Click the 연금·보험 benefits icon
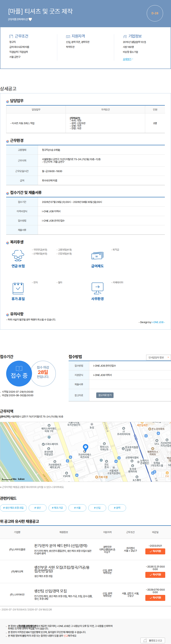171x644 pixels. click(x=18, y=256)
